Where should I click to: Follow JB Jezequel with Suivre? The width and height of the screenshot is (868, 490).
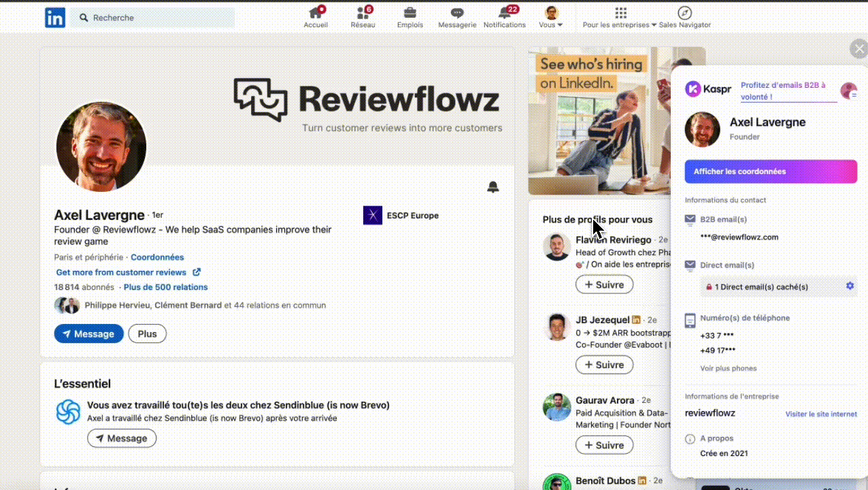click(604, 365)
